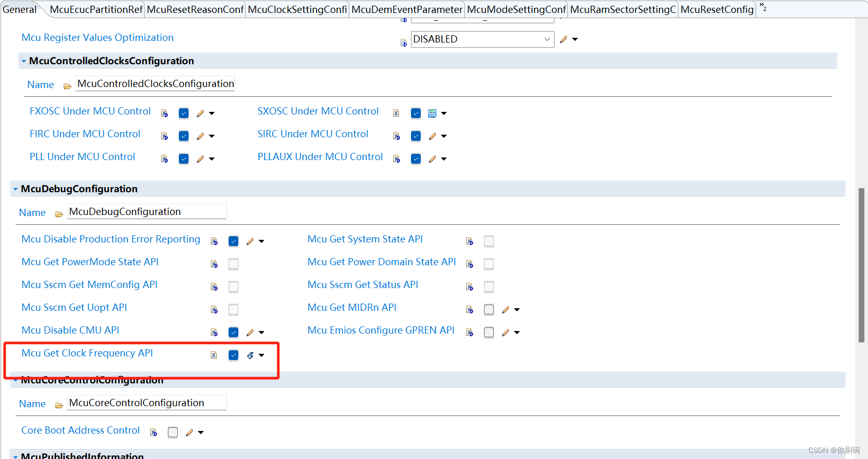Click the vertical scrollbar thumb
Screen dimensions: 868x459
(861, 265)
